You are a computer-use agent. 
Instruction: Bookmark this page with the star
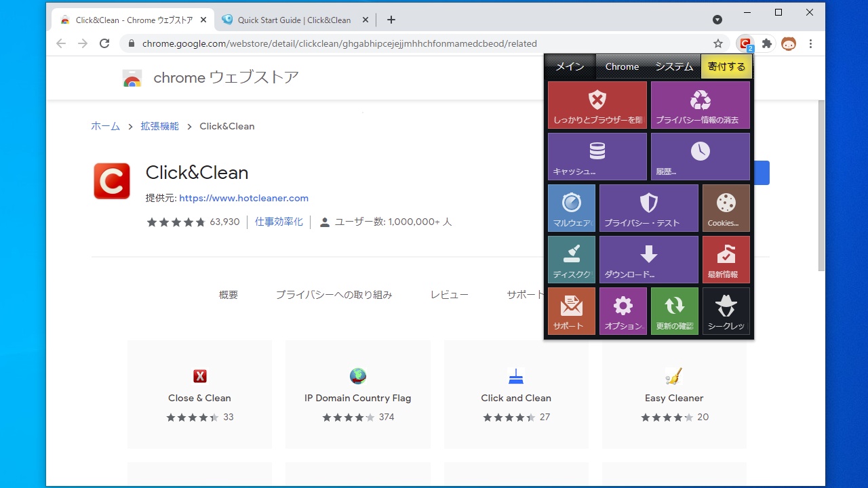point(718,43)
